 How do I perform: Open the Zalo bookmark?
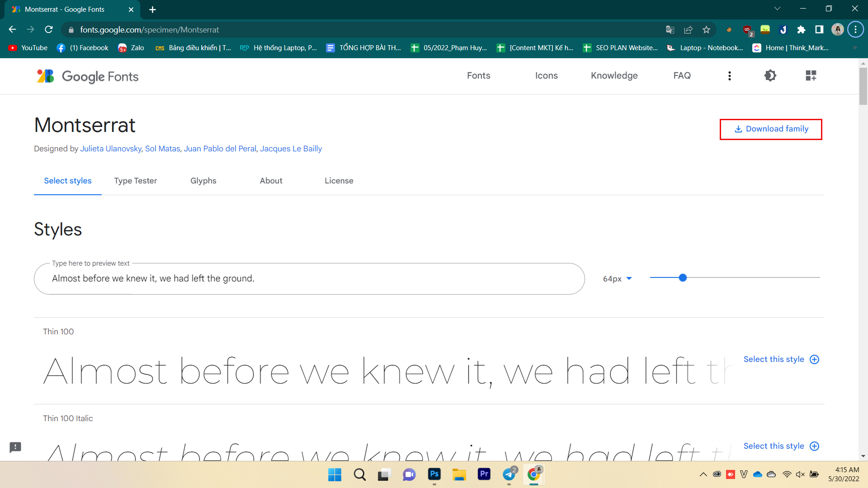[x=131, y=48]
